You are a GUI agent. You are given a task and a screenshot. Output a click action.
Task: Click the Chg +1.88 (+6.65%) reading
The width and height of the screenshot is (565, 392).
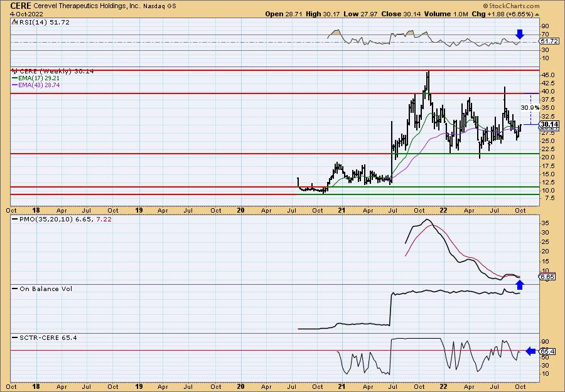(x=502, y=14)
